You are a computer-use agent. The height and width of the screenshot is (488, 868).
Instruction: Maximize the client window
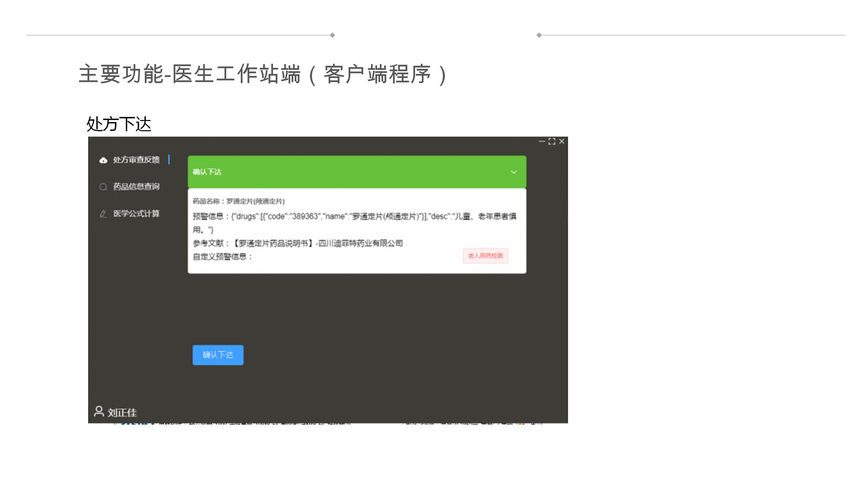pyautogui.click(x=552, y=141)
